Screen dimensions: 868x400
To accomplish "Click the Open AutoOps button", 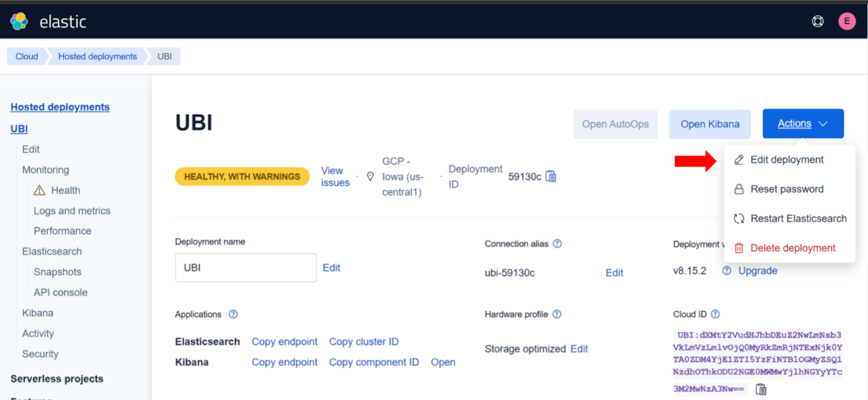I will 615,124.
